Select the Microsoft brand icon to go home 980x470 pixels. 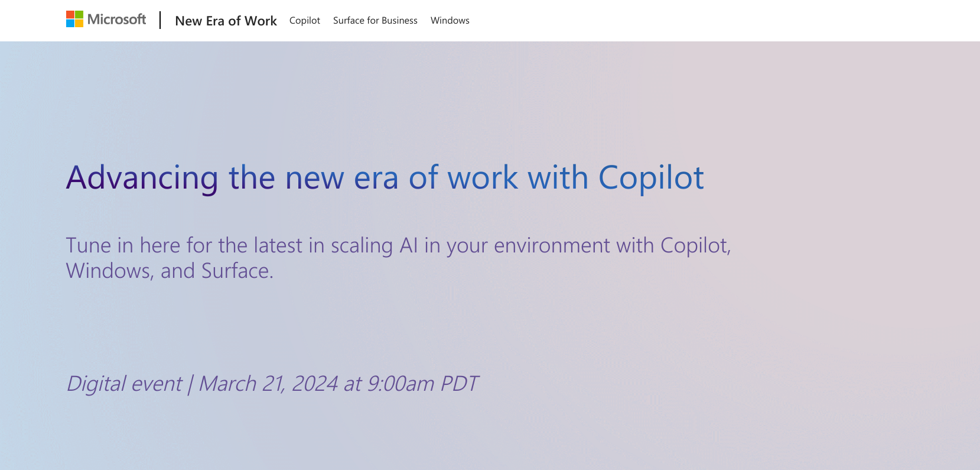coord(73,18)
